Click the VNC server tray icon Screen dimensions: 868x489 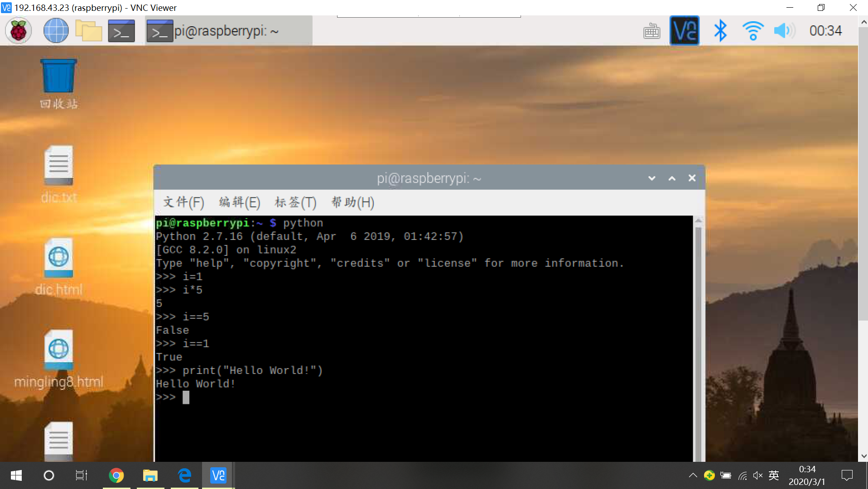coord(684,31)
